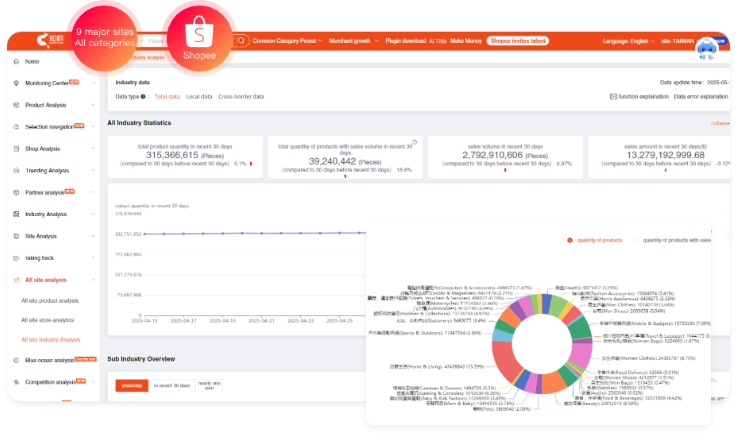737x437 pixels.
Task: Open the Plugin download link
Action: [x=405, y=41]
